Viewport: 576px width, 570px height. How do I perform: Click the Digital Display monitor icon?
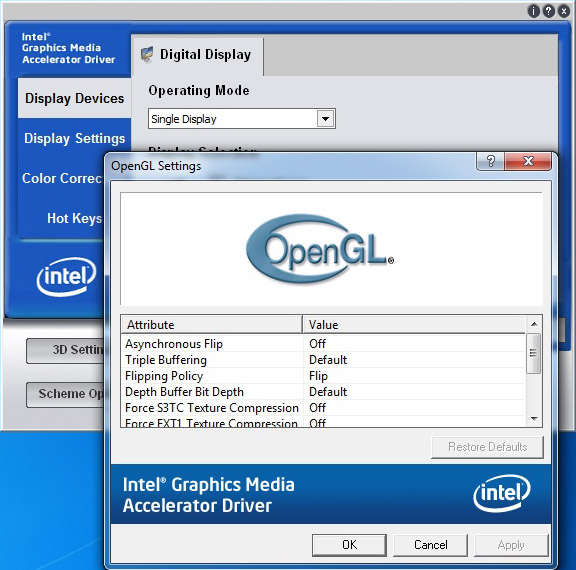coord(147,55)
